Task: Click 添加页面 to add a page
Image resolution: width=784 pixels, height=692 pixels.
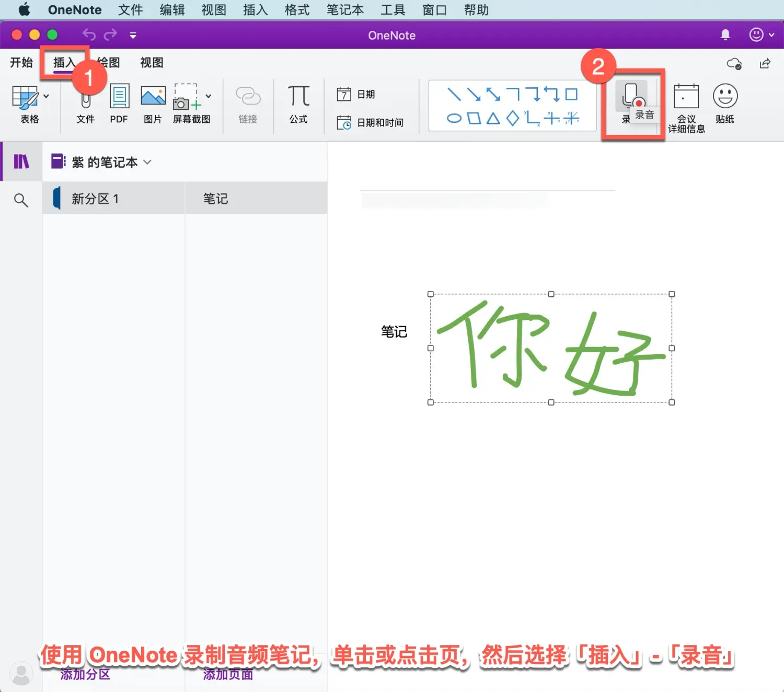Action: click(228, 675)
